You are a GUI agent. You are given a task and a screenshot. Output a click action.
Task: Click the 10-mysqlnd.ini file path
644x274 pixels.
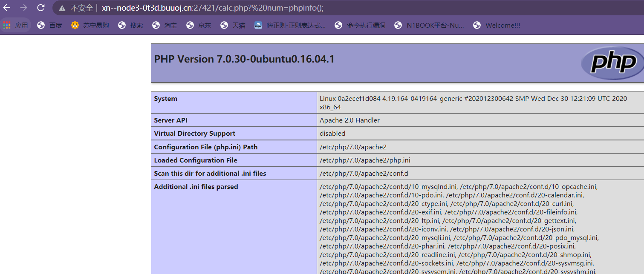click(388, 187)
